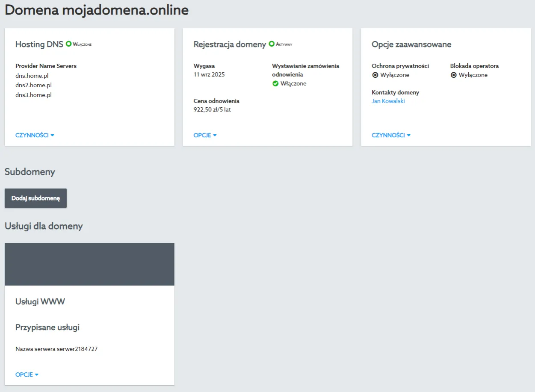The width and height of the screenshot is (535, 392).
Task: Click dark banner on Usługi WWW card
Action: point(89,264)
